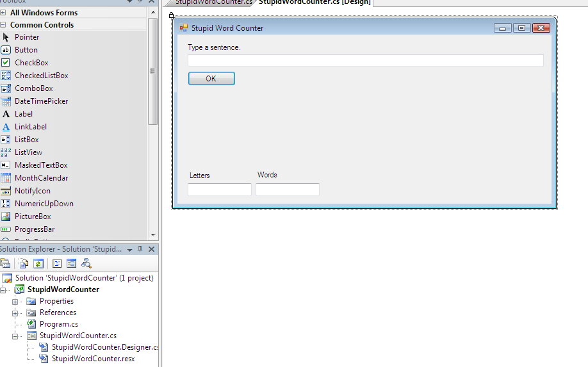Click the Solution Explorer panel title
Viewport: 588px width, 367px height.
[61, 249]
